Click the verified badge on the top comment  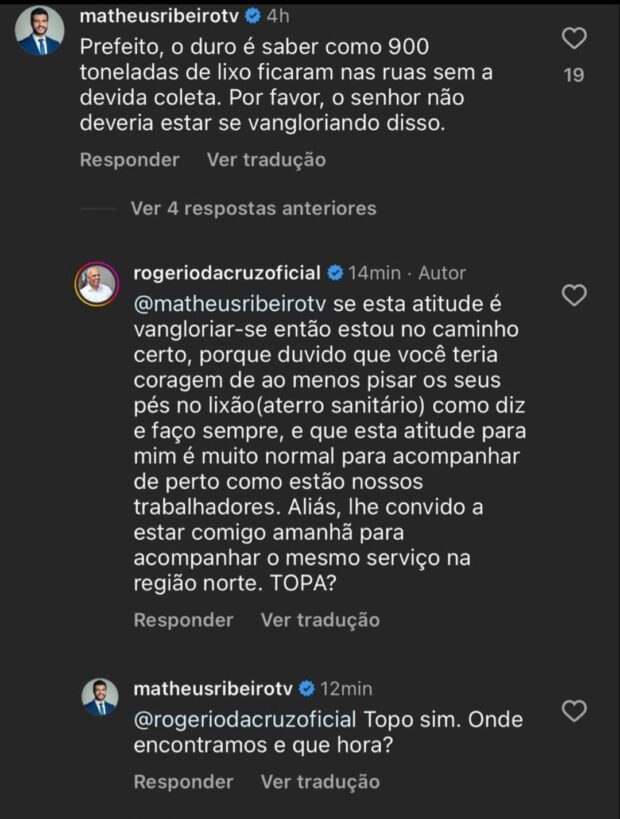pyautogui.click(x=255, y=16)
